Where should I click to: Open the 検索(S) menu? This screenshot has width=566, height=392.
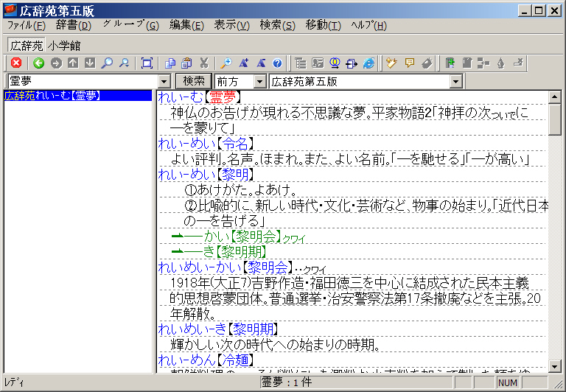(278, 25)
